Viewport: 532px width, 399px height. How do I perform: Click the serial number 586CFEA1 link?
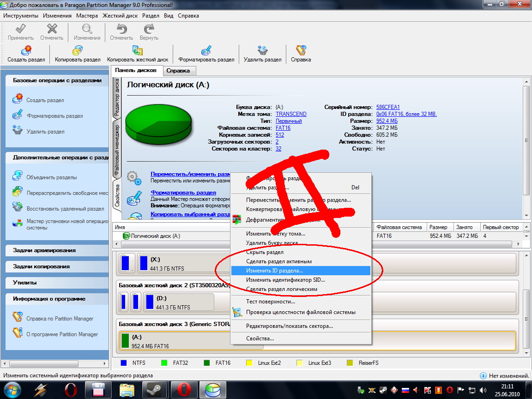click(388, 107)
